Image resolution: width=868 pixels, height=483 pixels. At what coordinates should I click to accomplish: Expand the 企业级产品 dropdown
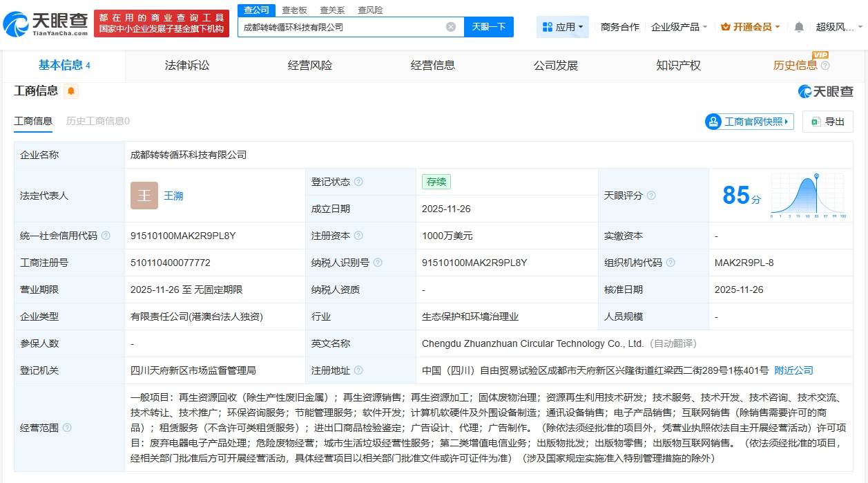coord(679,27)
